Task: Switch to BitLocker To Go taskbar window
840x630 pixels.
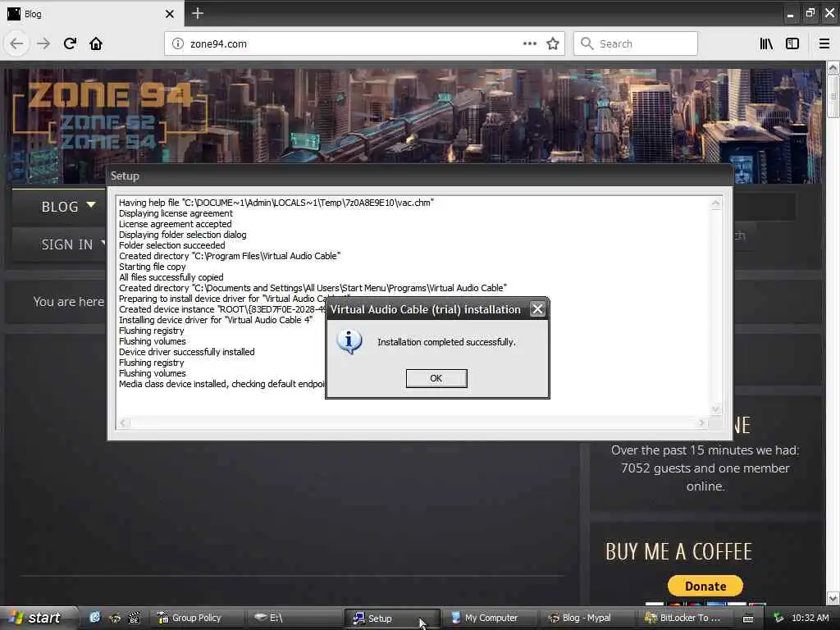Action: [683, 618]
